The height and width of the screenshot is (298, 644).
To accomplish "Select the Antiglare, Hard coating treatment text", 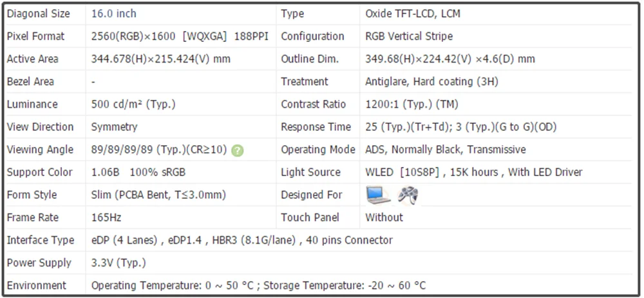I will 431,81.
